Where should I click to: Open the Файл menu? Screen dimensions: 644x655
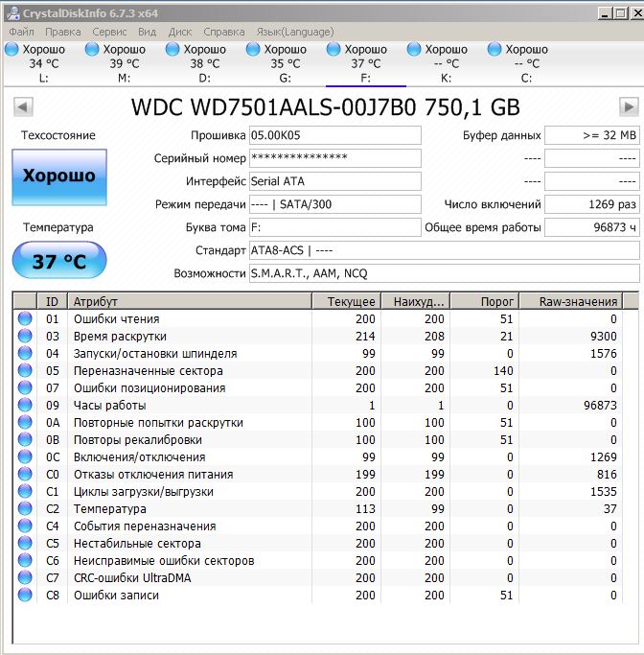point(21,32)
